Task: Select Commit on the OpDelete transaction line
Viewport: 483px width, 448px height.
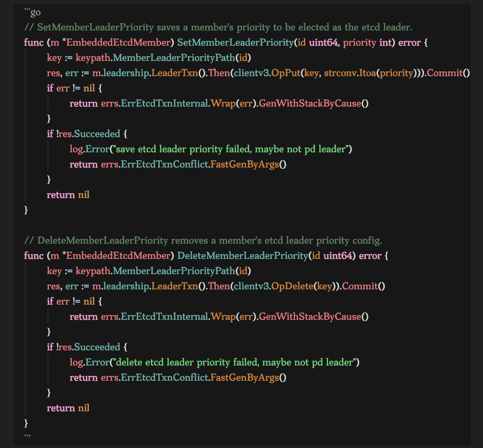Action: [x=360, y=286]
